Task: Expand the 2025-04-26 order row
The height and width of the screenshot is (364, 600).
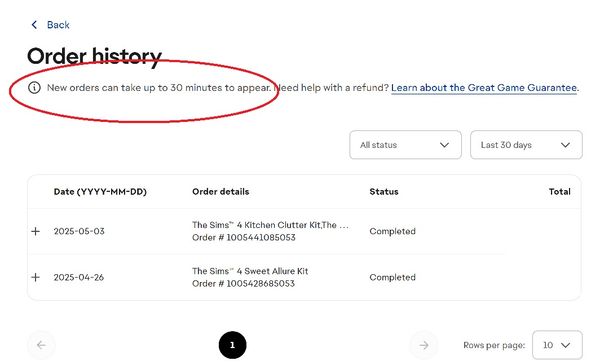Action: [x=36, y=277]
